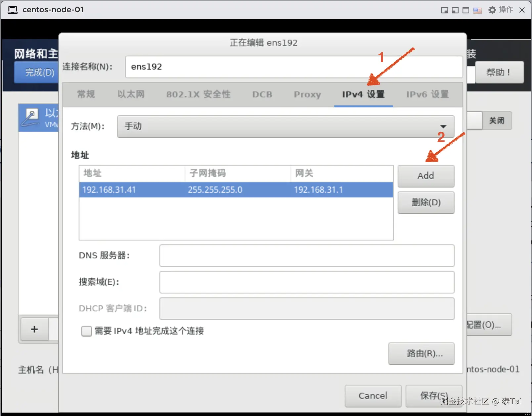Click the 地址 column header
The width and height of the screenshot is (532, 416).
(132, 173)
